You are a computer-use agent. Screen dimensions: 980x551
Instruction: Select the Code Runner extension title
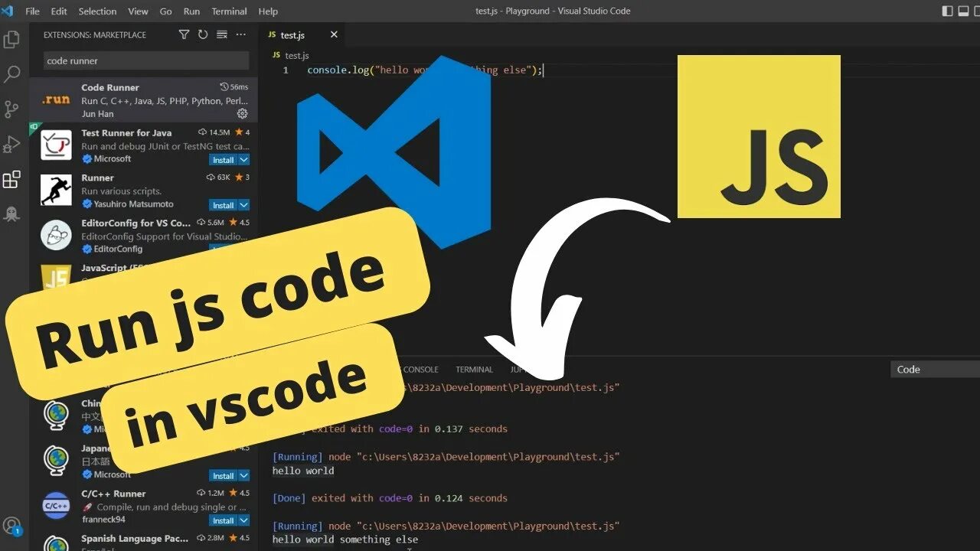point(110,87)
